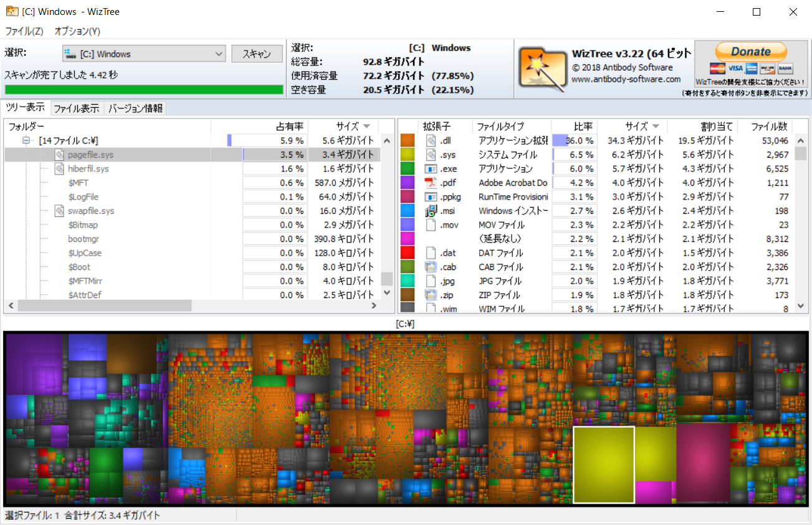This screenshot has width=812, height=525.
Task: Collapse the [14 ファイル C:¥] tree node
Action: pyautogui.click(x=27, y=141)
